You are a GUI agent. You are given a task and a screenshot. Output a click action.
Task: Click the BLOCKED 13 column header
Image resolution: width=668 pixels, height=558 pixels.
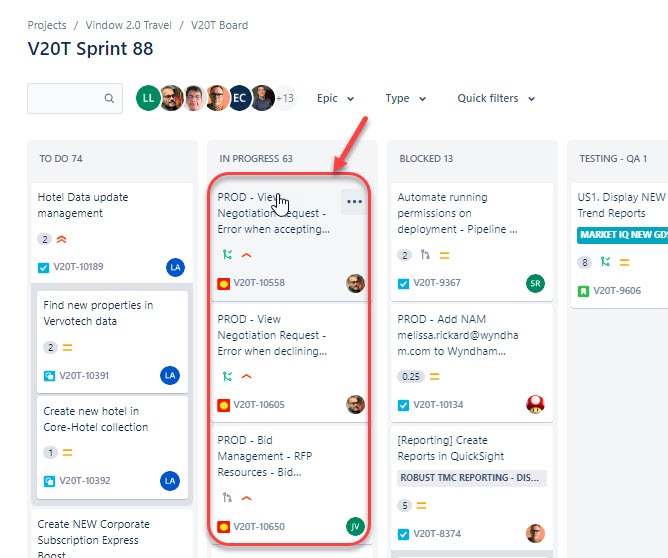pos(426,159)
